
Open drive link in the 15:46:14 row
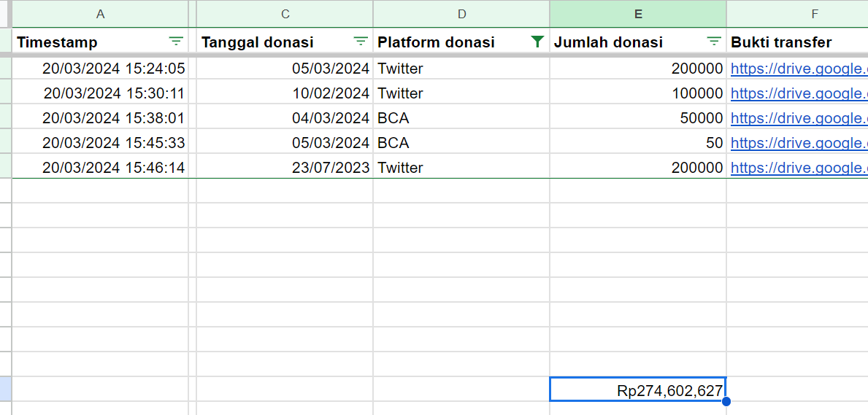tap(799, 167)
